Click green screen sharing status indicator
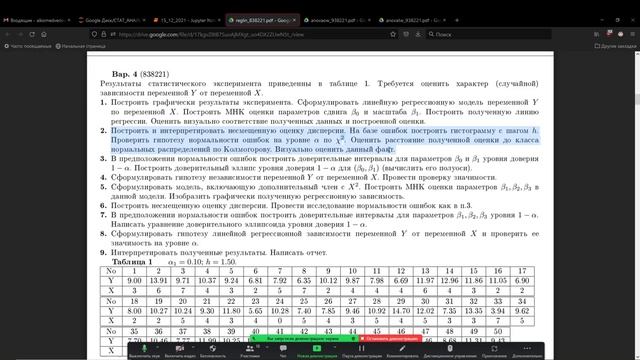 [304, 339]
